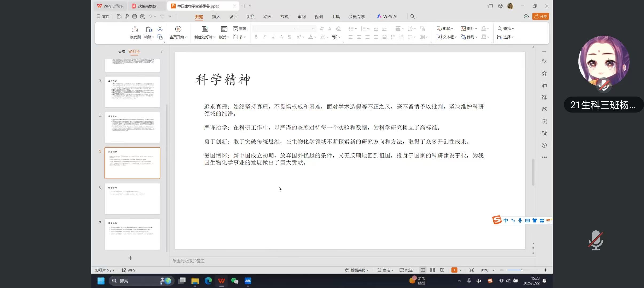Open the search magnifier in ribbon
The height and width of the screenshot is (288, 644).
(413, 17)
